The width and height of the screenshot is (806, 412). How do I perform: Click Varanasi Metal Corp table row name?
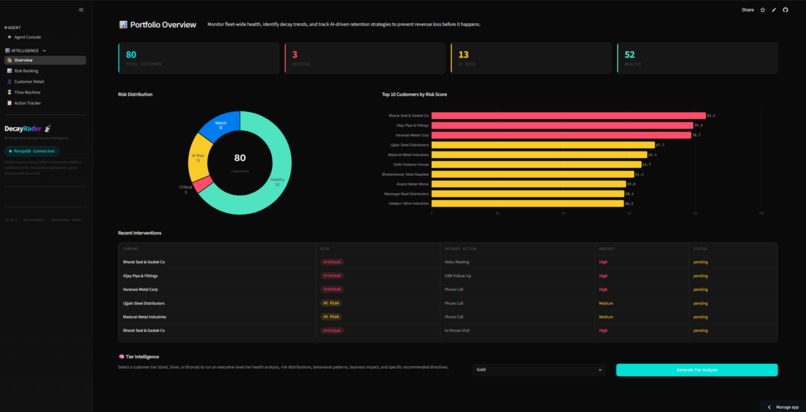point(140,290)
